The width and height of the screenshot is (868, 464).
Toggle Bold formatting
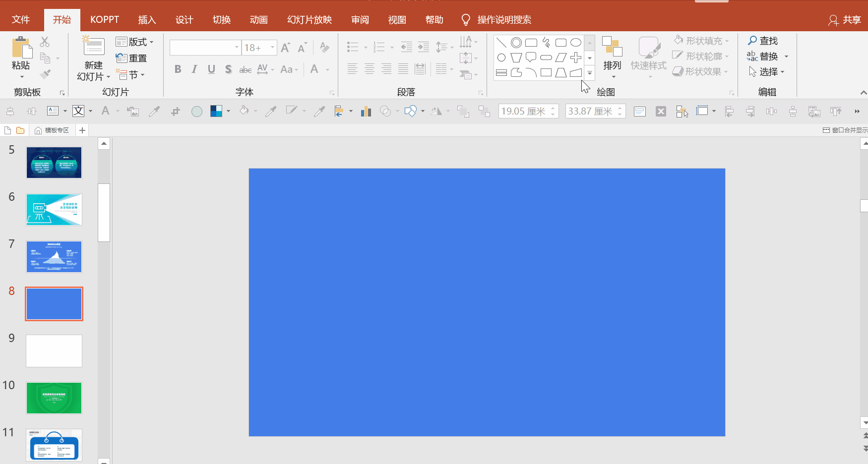click(178, 69)
